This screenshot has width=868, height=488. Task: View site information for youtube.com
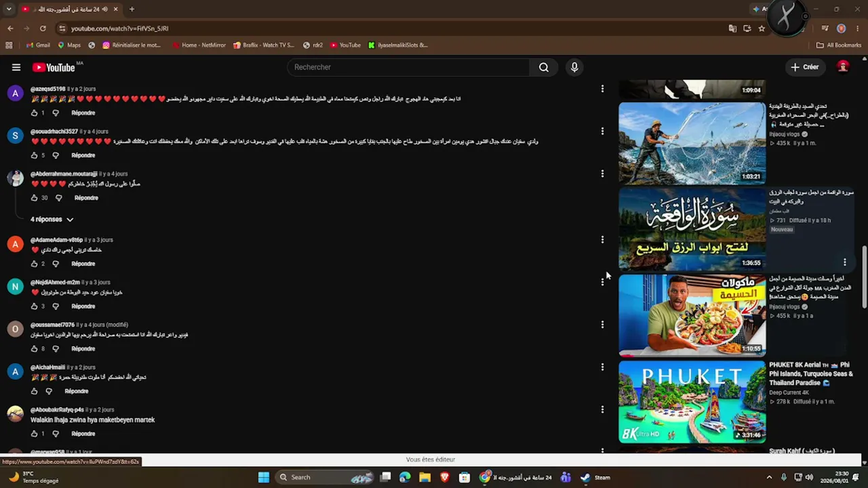[x=62, y=28]
